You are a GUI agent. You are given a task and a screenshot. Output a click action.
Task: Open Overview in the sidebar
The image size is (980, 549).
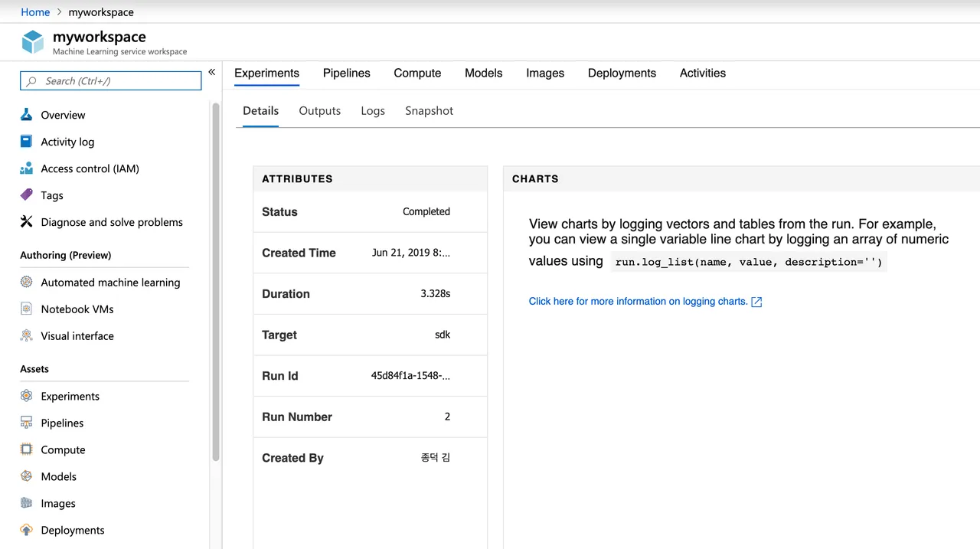coord(63,115)
